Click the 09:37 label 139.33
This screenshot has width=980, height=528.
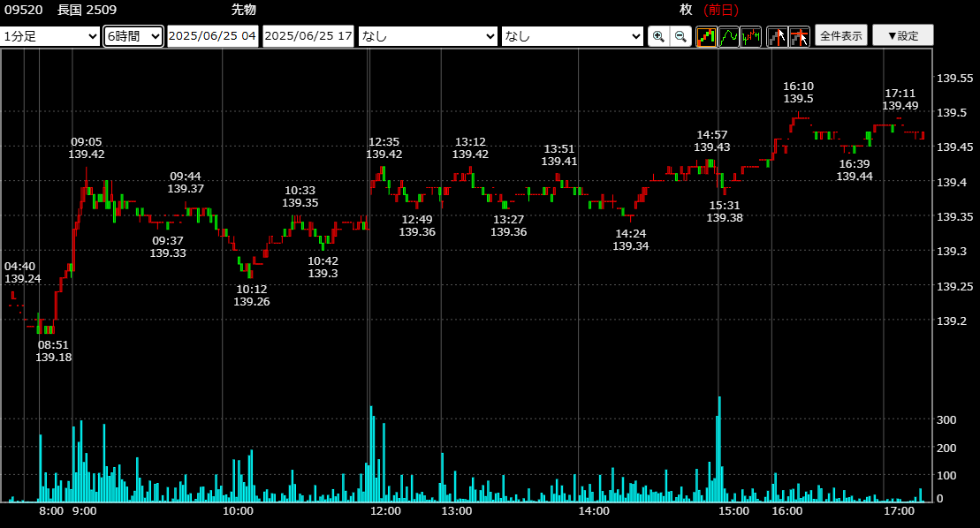click(x=168, y=246)
